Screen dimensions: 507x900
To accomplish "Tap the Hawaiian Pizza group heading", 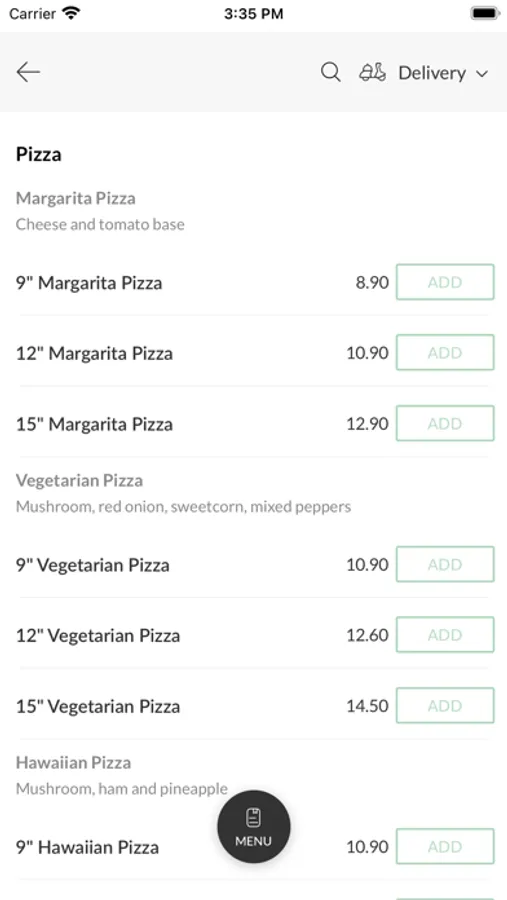I will pyautogui.click(x=73, y=763).
